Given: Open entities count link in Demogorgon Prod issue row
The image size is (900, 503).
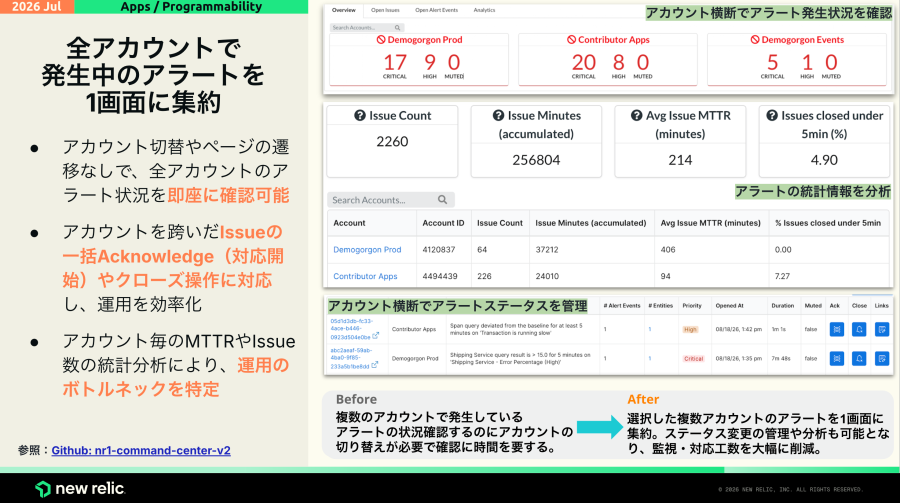Looking at the screenshot, I should [650, 358].
